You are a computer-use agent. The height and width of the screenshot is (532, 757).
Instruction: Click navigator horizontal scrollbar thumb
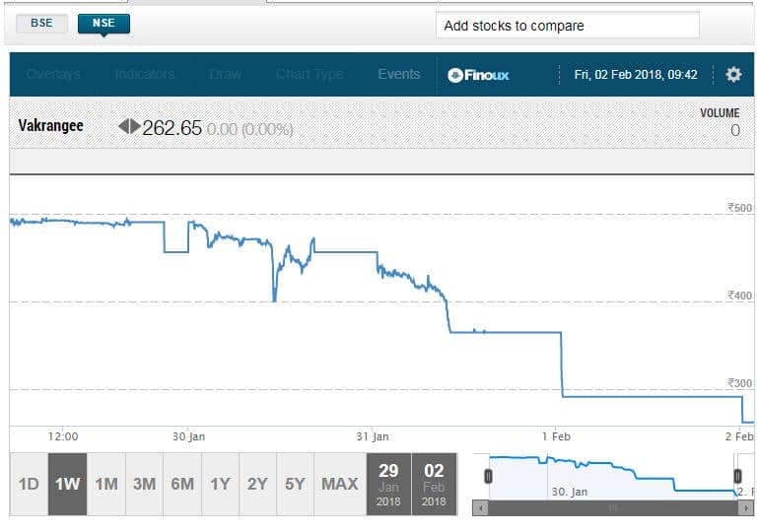click(x=612, y=508)
